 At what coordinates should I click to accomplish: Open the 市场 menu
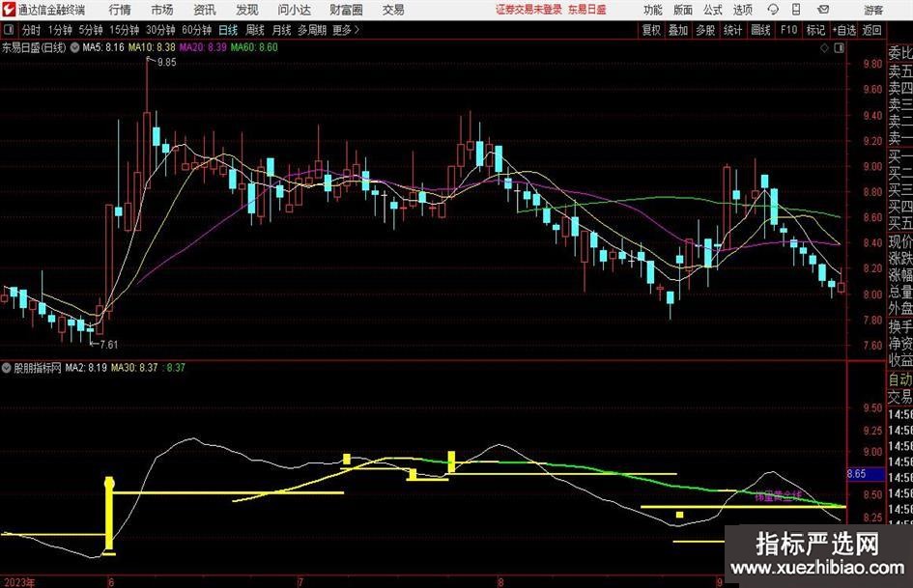click(162, 10)
